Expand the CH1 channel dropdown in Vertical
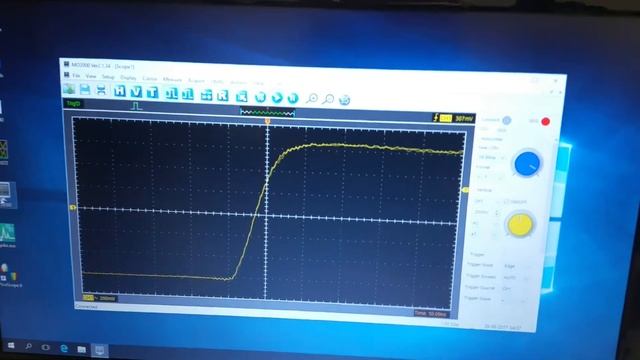 click(487, 201)
